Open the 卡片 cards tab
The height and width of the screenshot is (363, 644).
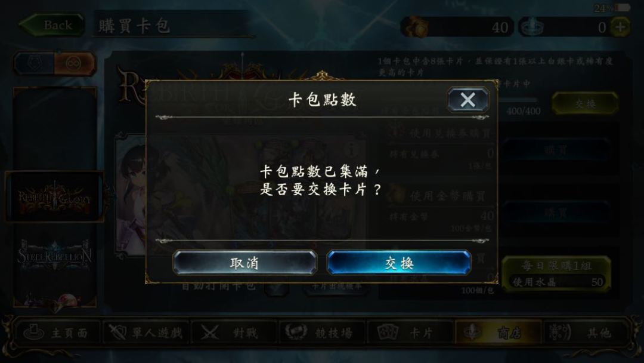coord(410,332)
